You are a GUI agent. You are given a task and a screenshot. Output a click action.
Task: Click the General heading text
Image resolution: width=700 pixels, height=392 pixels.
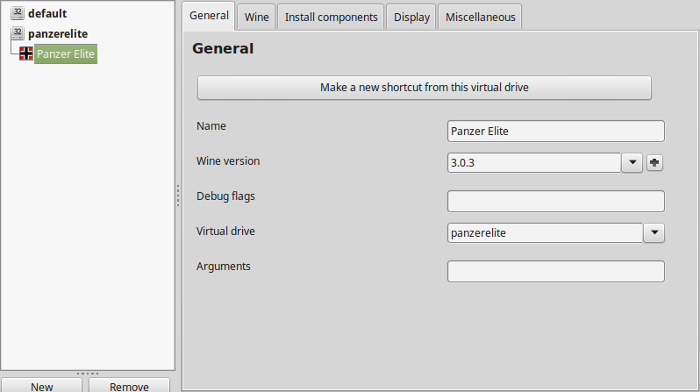(223, 48)
